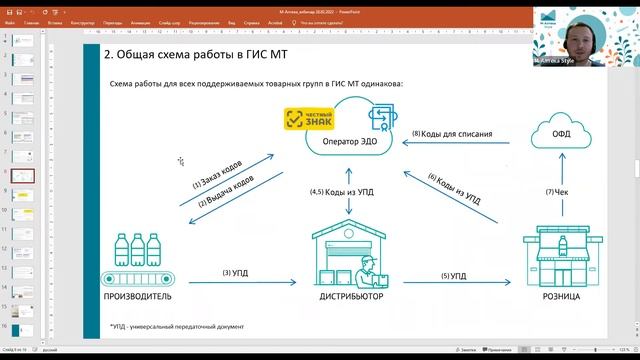Click the УПД footnote text at slide bottom

[177, 327]
